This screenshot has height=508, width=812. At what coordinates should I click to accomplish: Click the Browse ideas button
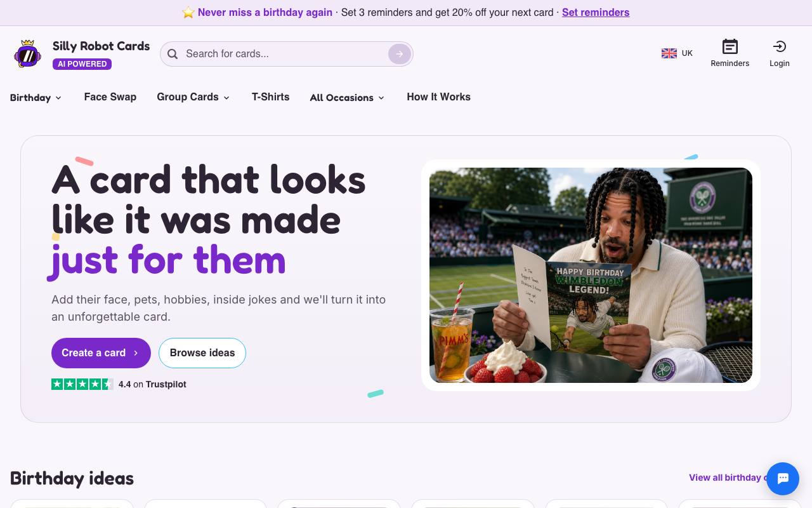202,353
